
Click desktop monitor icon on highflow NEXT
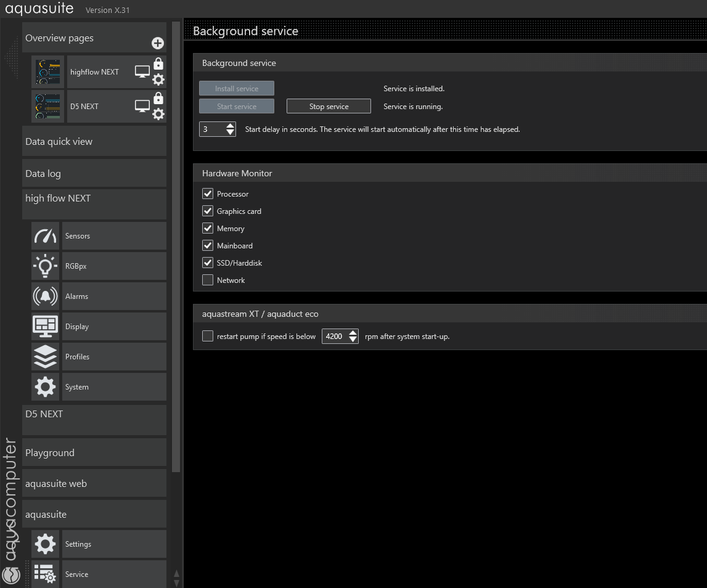pyautogui.click(x=142, y=72)
